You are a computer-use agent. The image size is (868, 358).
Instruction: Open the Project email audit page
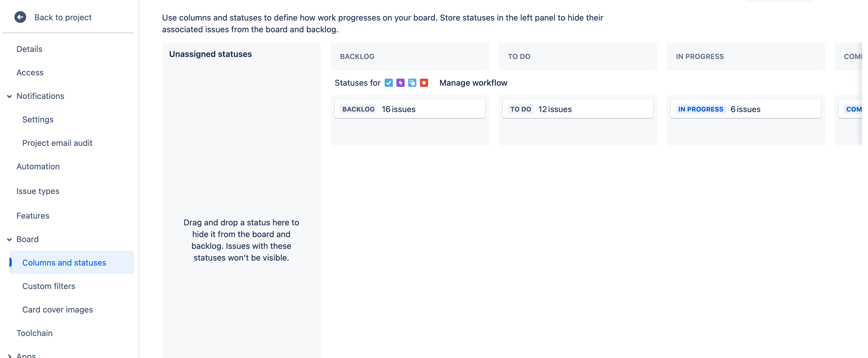[x=57, y=143]
